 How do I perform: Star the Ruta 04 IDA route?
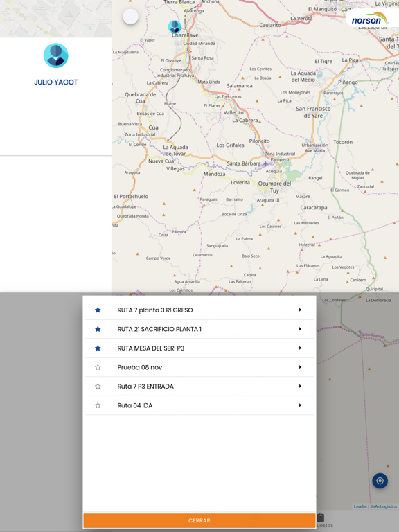coord(98,405)
